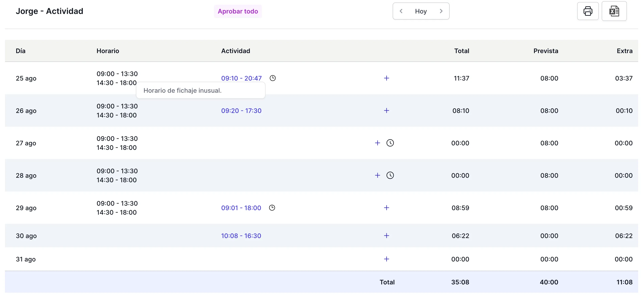Viewport: 644px width, 297px height.
Task: Export activity to Excel file
Action: 614,11
